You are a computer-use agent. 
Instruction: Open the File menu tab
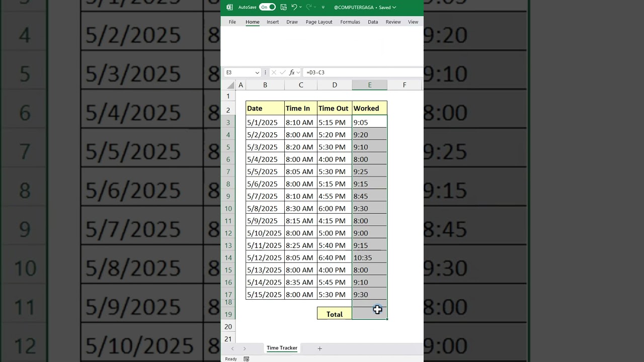pos(232,22)
